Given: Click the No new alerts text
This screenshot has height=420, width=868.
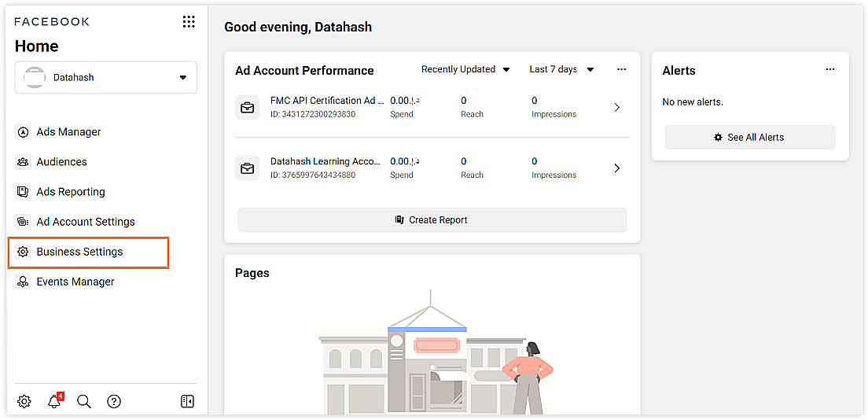Looking at the screenshot, I should (x=693, y=102).
